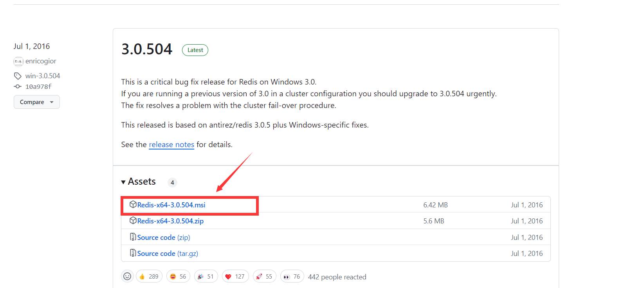This screenshot has width=644, height=288.
Task: Collapse the Assets section triangle
Action: point(124,182)
